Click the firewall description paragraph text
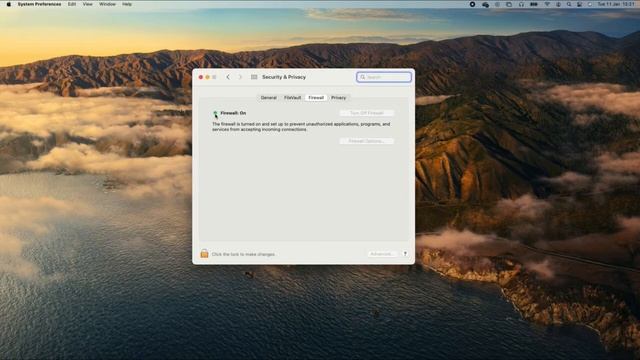Image resolution: width=640 pixels, height=360 pixels. [x=301, y=127]
